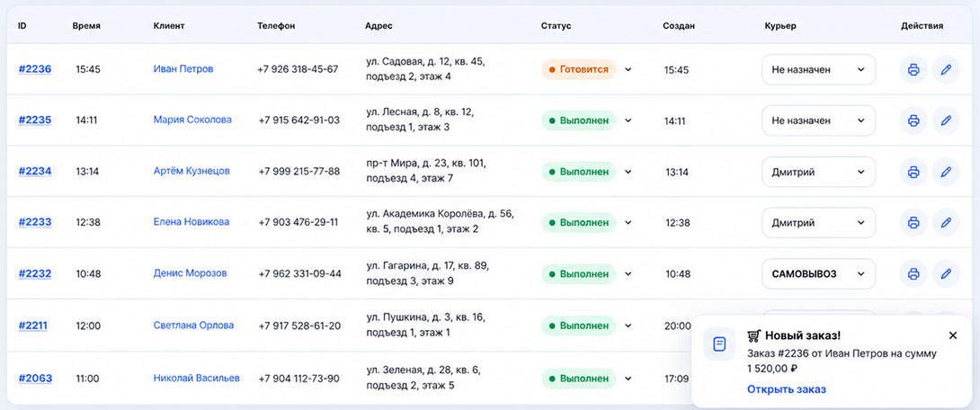The image size is (980, 410).
Task: Sort table by Время column header
Action: 86,26
